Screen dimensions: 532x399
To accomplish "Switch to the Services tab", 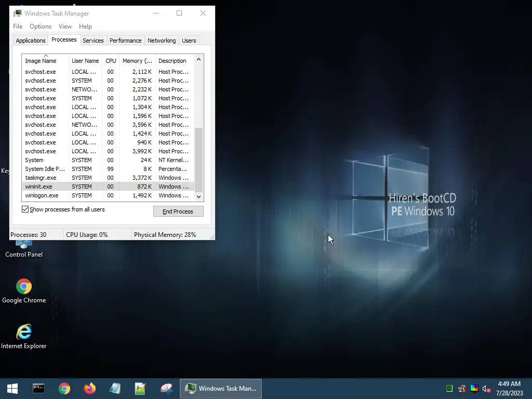I will point(93,41).
